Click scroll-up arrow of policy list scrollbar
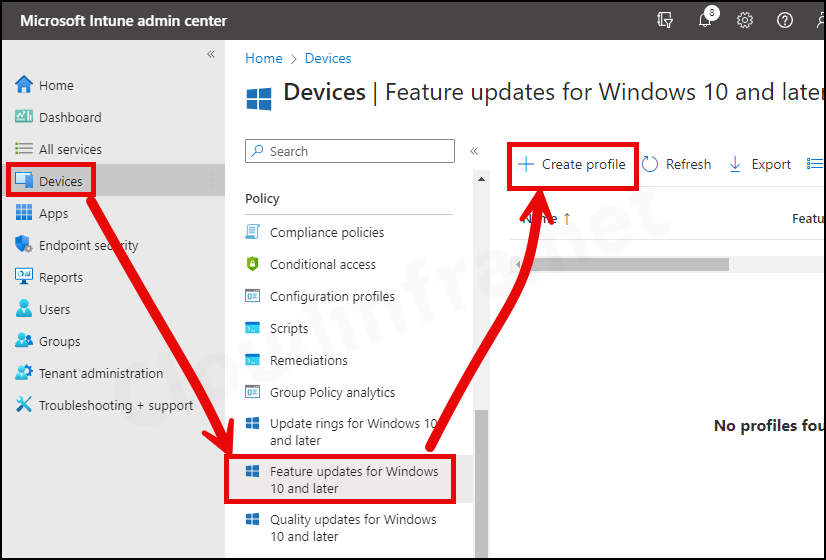 [x=481, y=179]
